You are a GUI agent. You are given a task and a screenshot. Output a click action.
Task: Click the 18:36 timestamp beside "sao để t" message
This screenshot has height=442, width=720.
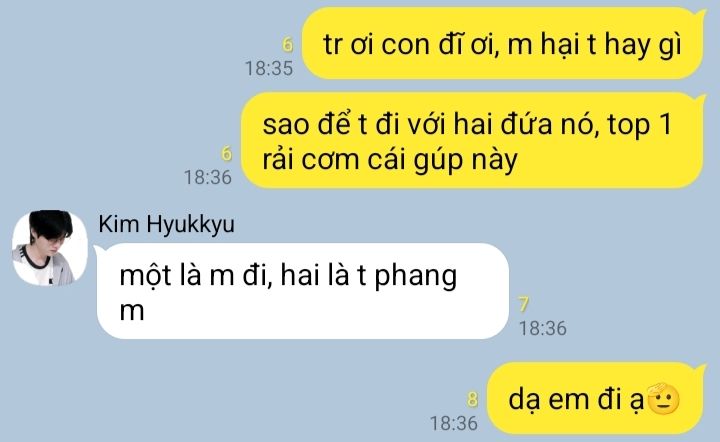tap(208, 177)
